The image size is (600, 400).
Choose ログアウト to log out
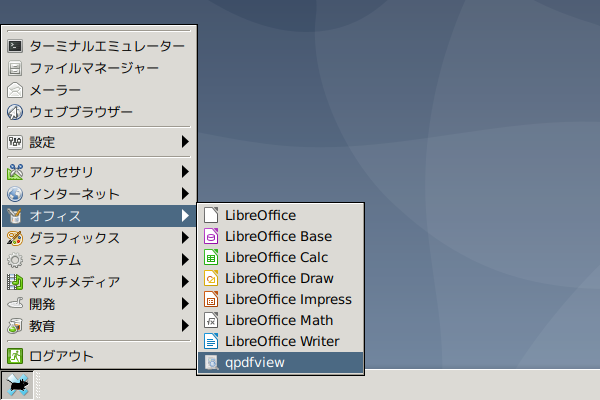[x=99, y=356]
